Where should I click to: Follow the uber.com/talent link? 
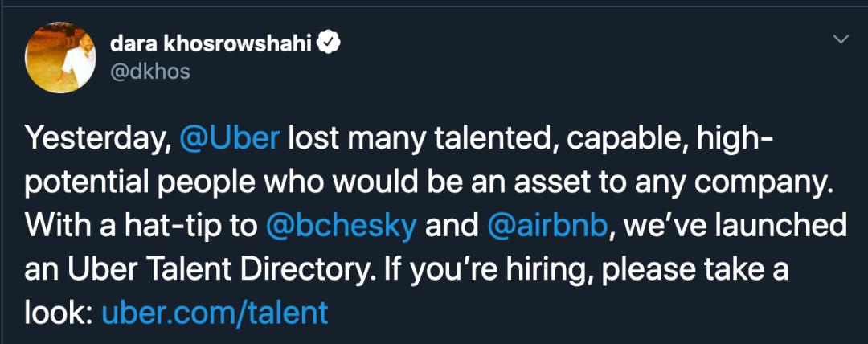point(215,312)
